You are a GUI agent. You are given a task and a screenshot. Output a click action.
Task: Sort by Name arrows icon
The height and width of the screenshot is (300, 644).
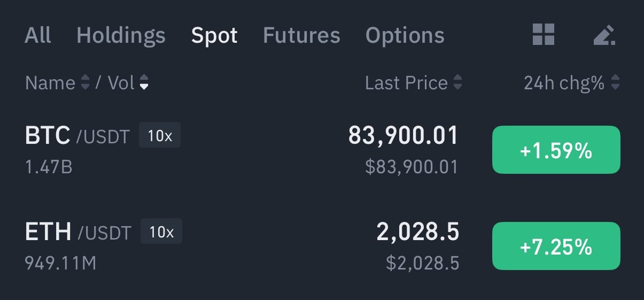tap(85, 83)
